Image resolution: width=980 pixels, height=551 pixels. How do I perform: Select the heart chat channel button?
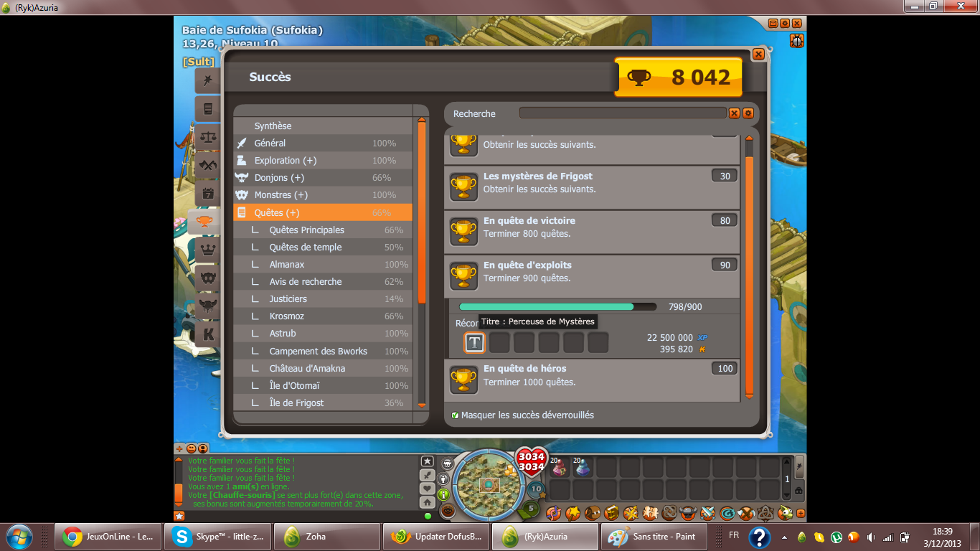point(427,489)
